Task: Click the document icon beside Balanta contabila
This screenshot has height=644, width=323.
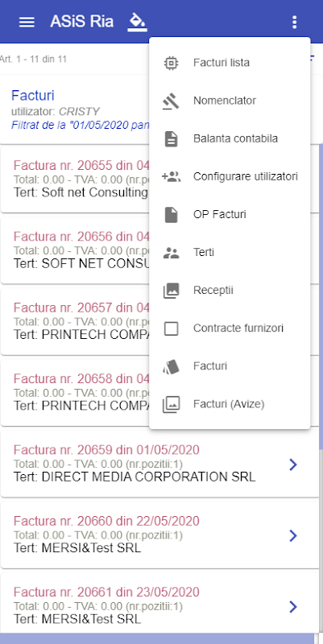Action: click(171, 138)
